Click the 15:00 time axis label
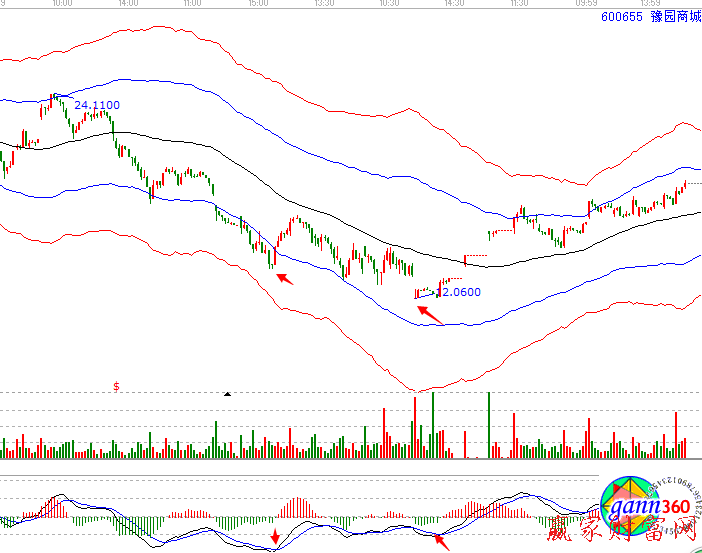 (258, 4)
